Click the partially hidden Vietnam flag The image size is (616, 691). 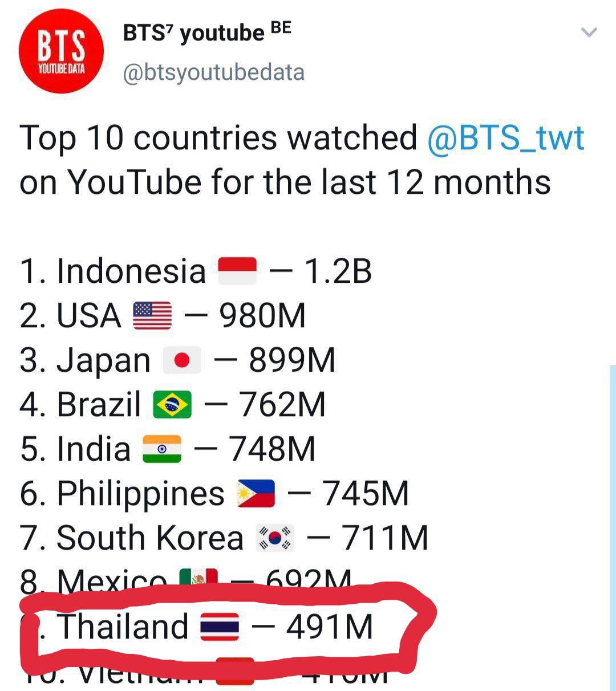235,671
